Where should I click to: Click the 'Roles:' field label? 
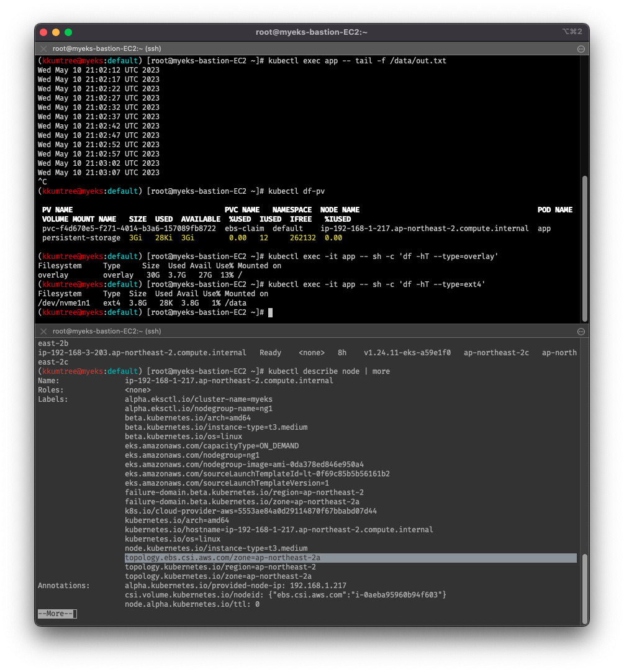(50, 390)
